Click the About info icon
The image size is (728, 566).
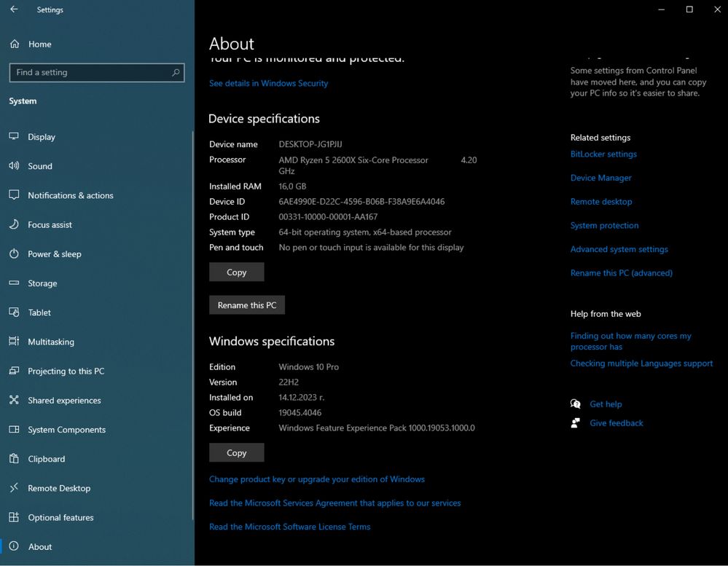(x=14, y=546)
